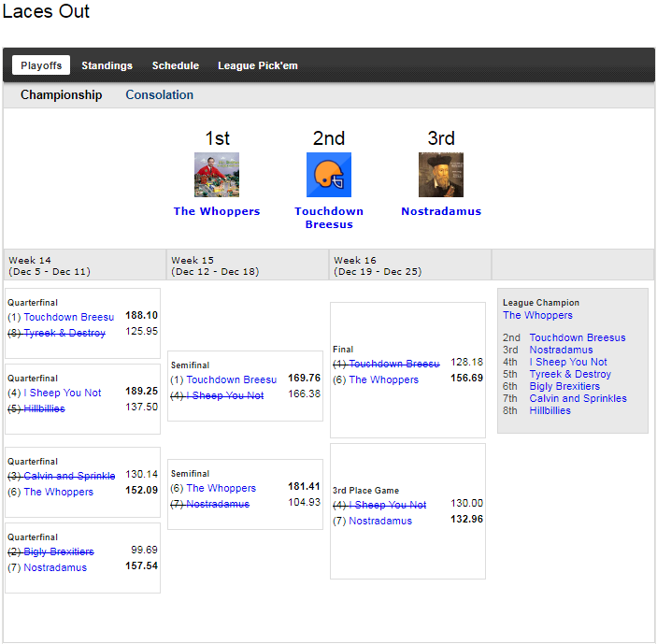This screenshot has width=657, height=644.
Task: Click Hillbillies in the Week 14 quarterfinal
Action: 44,408
